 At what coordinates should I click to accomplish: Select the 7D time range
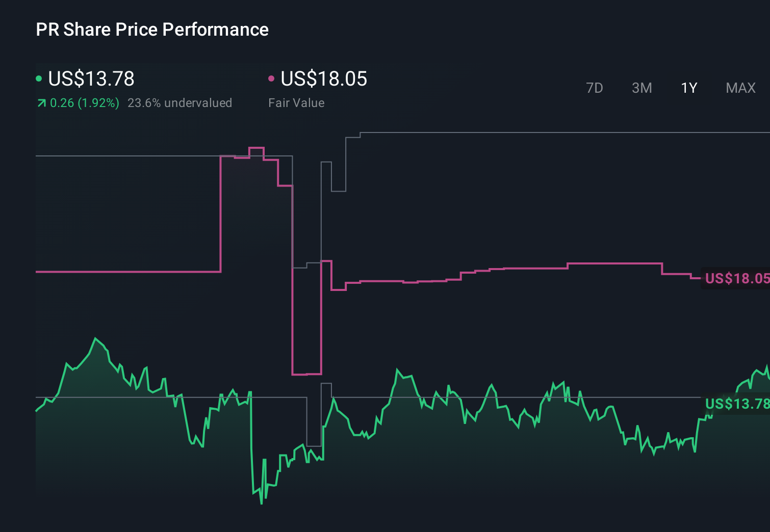point(595,88)
